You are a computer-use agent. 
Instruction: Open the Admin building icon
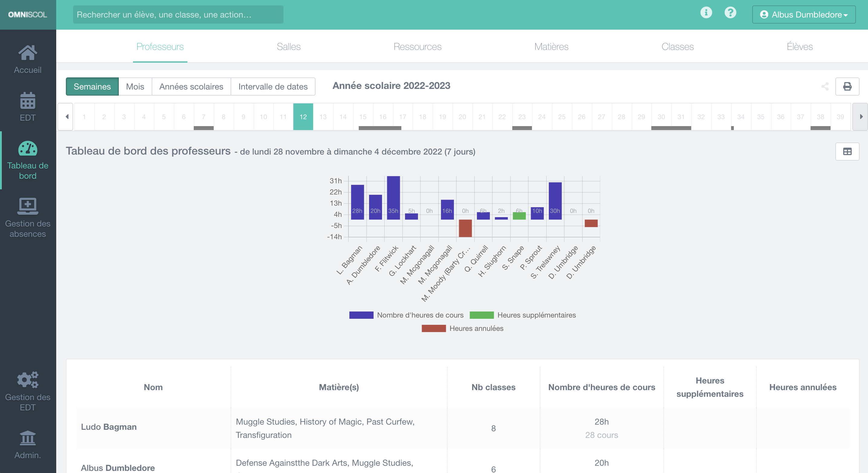point(28,438)
